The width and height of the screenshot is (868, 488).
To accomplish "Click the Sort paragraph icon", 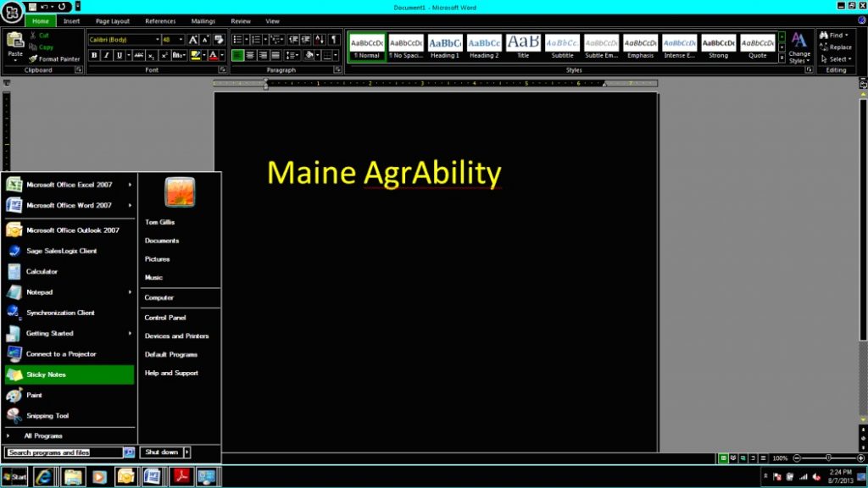I will coord(320,40).
